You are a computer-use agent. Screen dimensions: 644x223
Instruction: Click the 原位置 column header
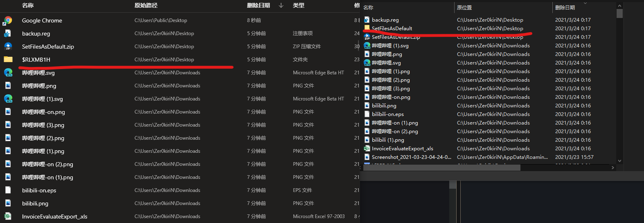point(464,7)
